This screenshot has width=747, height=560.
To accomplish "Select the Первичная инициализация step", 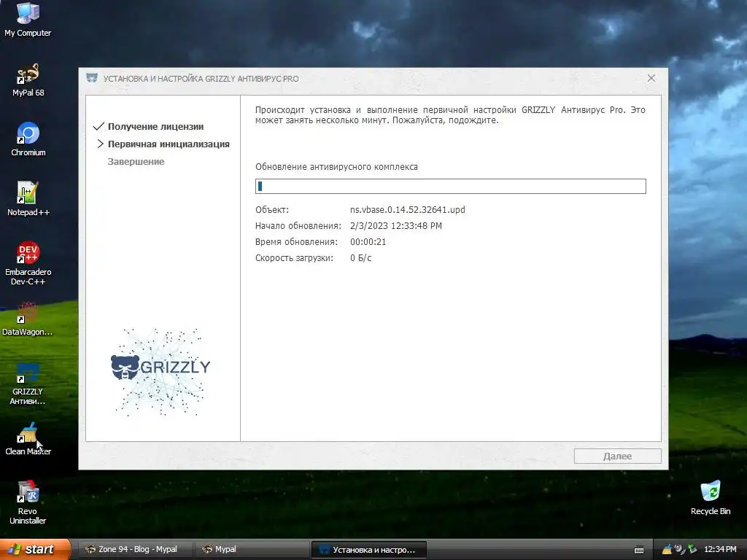I will pyautogui.click(x=169, y=144).
